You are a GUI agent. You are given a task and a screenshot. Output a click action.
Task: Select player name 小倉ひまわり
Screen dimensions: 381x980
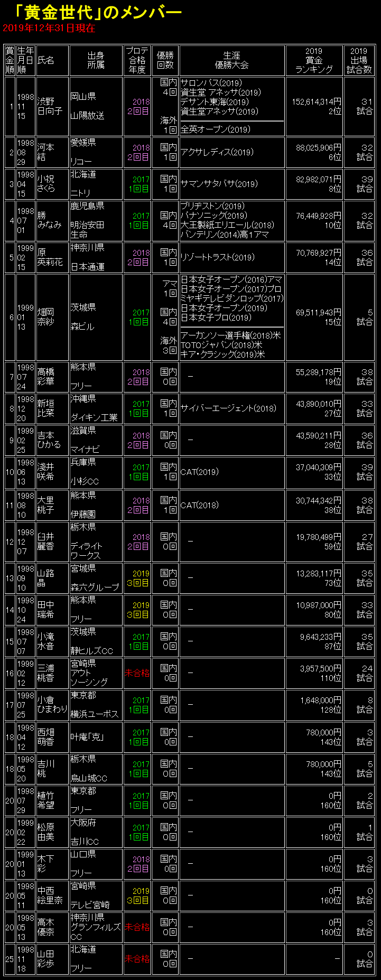click(x=52, y=705)
